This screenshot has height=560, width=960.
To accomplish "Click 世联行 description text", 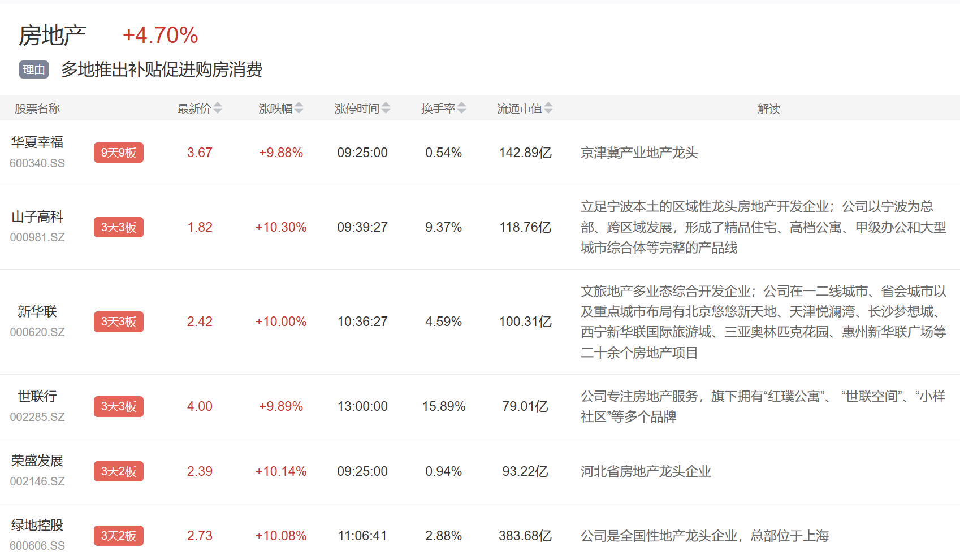I will click(x=762, y=406).
